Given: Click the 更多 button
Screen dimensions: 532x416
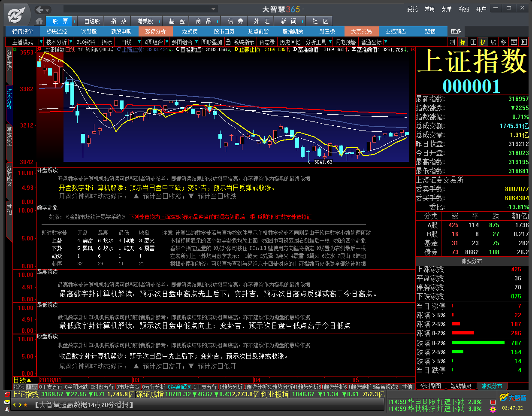Looking at the screenshot, I should (456, 31).
